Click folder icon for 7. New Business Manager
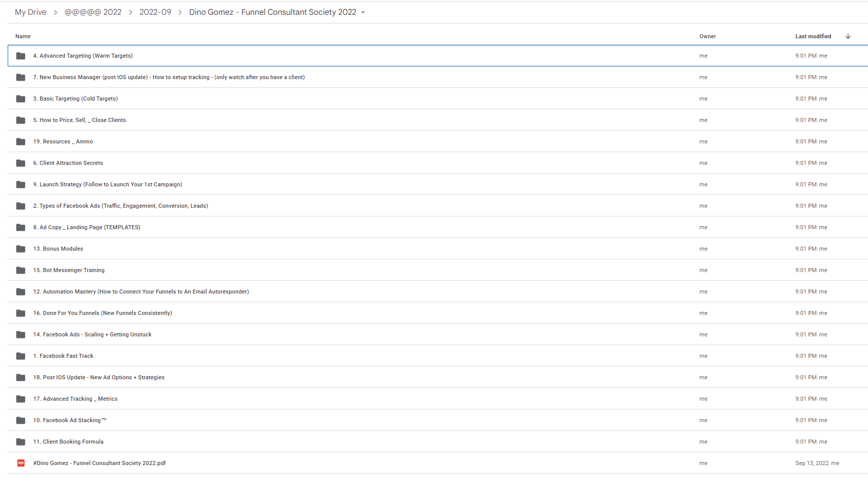Image resolution: width=868 pixels, height=487 pixels. [20, 78]
